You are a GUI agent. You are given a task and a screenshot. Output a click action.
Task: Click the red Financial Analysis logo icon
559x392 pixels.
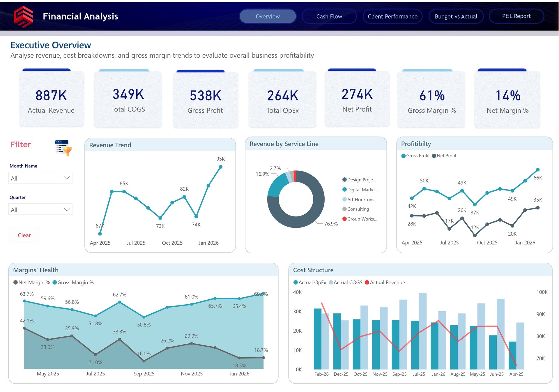click(23, 17)
